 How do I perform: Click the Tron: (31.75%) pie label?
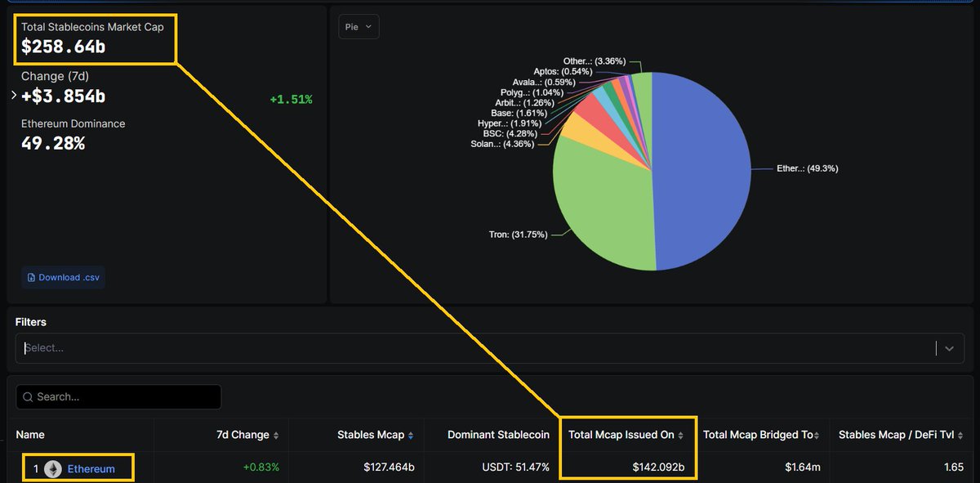click(x=518, y=235)
